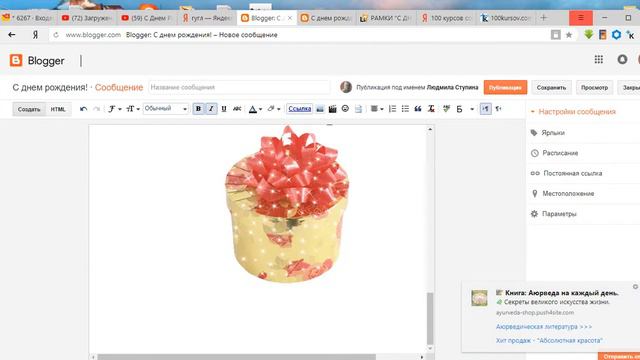Click the remove formatting icon

[431, 109]
